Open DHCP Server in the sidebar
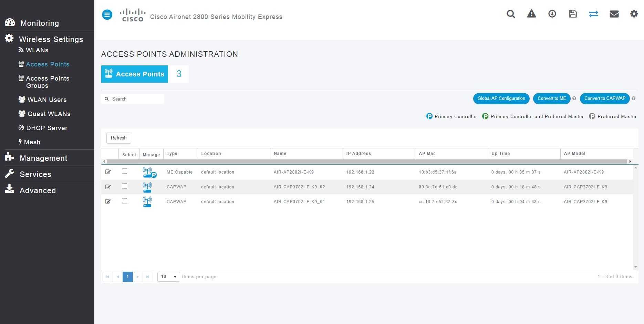The height and width of the screenshot is (324, 644). pyautogui.click(x=47, y=128)
